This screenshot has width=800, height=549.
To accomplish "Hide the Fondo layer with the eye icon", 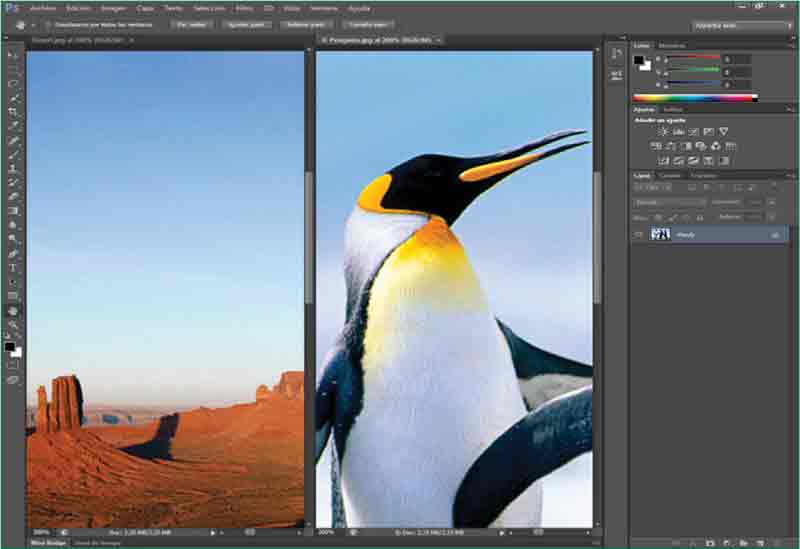I will pos(639,234).
